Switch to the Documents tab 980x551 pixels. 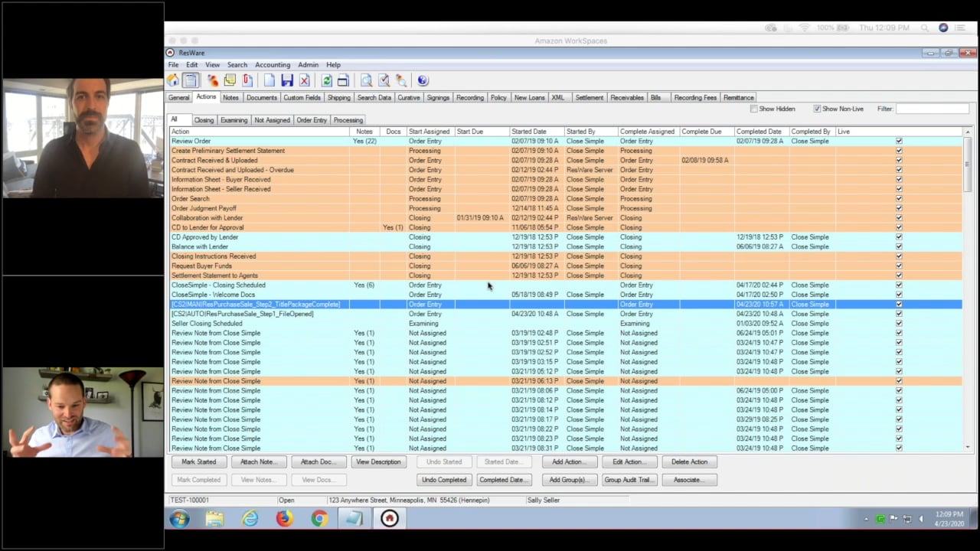coord(261,98)
